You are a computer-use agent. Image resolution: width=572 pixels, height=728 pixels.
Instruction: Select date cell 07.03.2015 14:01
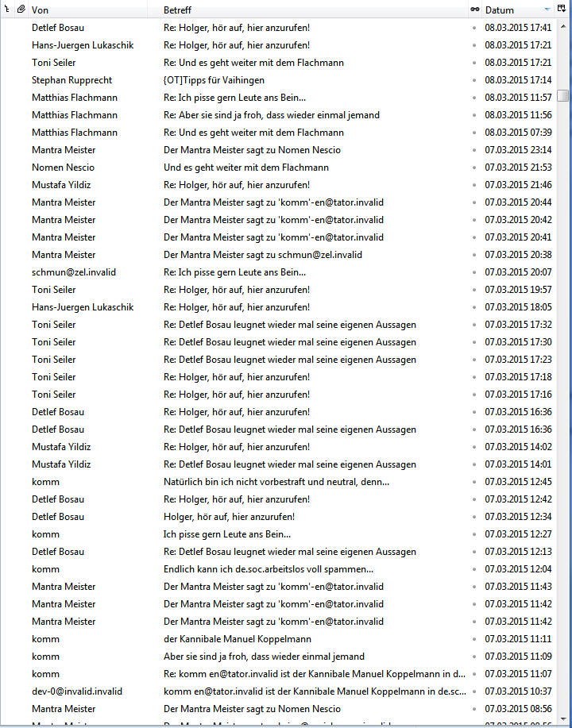click(x=518, y=464)
